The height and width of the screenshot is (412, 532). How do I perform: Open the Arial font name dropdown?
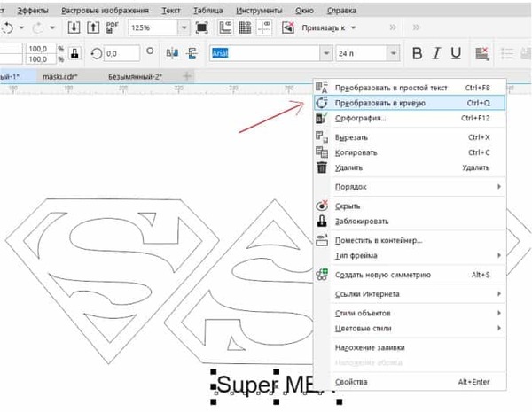click(x=325, y=53)
